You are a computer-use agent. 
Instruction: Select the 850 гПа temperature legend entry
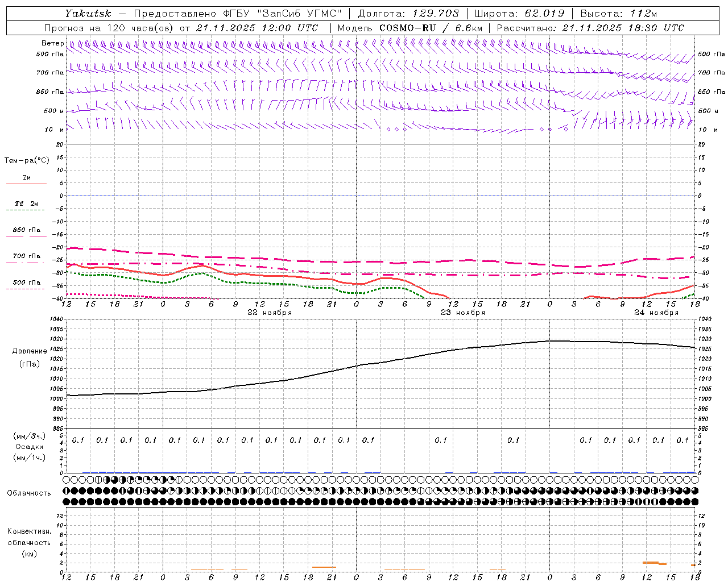(27, 230)
